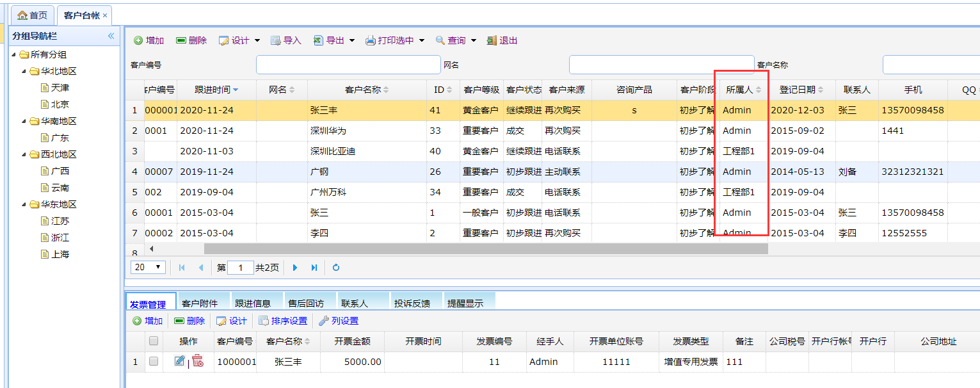Select 江苏 in the group tree
This screenshot has width=980, height=388.
pyautogui.click(x=60, y=221)
